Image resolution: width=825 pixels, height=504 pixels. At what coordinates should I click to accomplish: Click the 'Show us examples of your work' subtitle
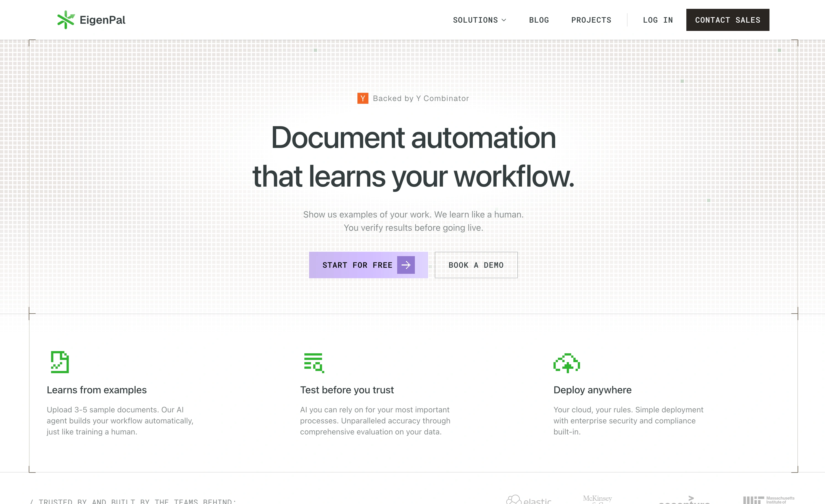coord(413,221)
